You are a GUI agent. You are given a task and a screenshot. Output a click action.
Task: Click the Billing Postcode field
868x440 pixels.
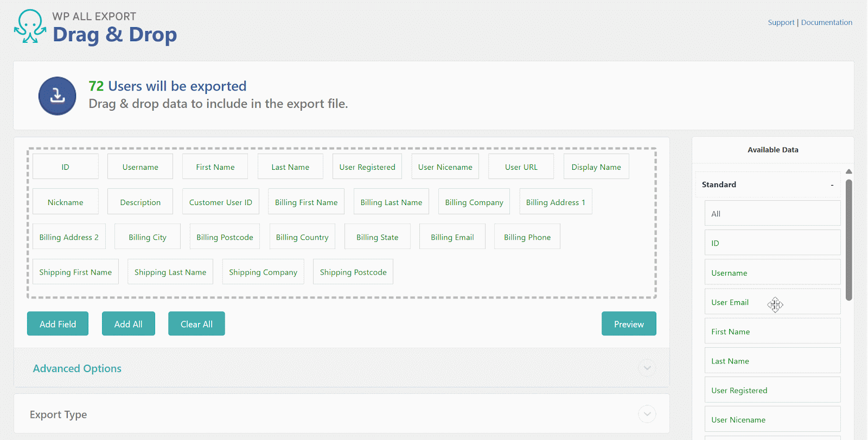[x=225, y=237]
